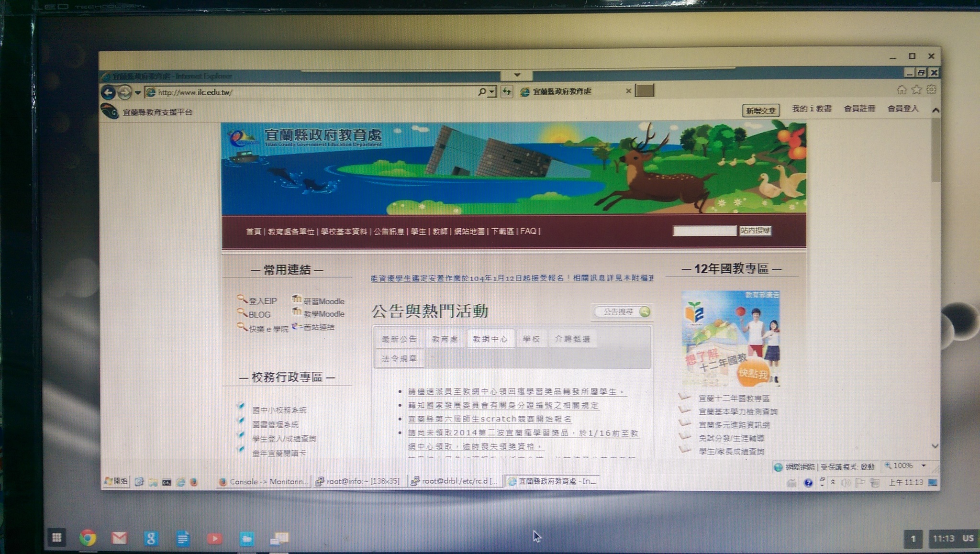The height and width of the screenshot is (554, 980).
Task: Open the folder quick launch icon in Windows taskbar
Action: pos(153,482)
